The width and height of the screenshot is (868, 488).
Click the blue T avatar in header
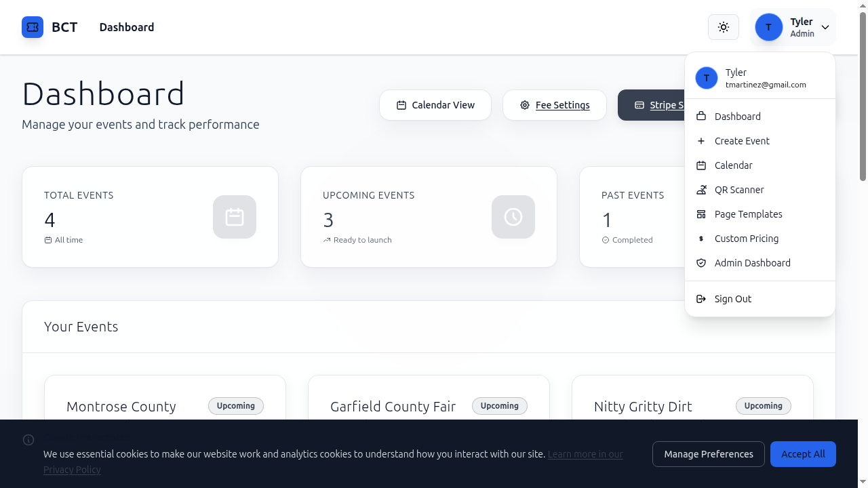[768, 27]
